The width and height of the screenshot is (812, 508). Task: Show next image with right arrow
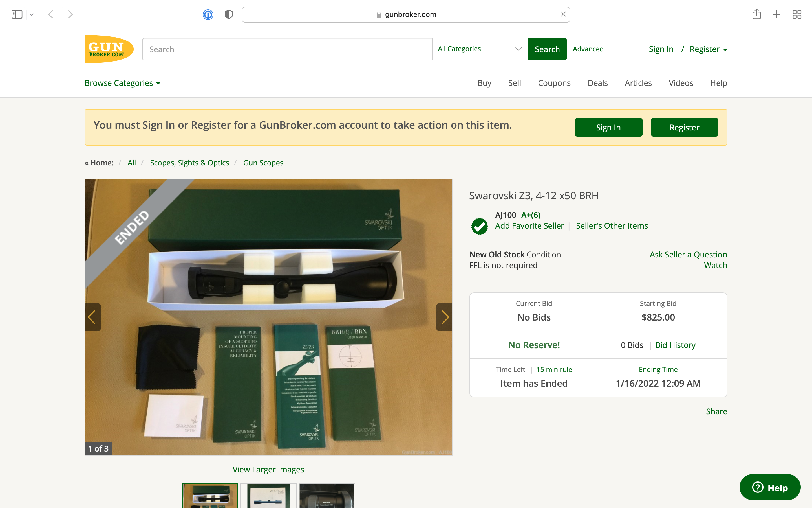(444, 317)
